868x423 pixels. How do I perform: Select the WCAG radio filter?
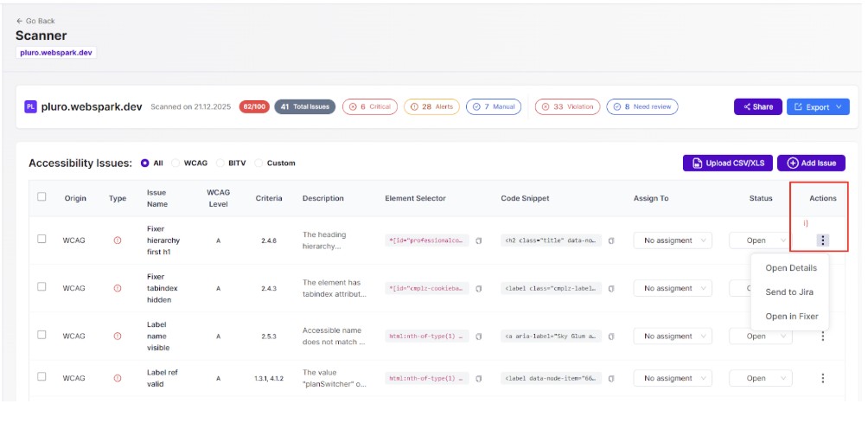(176, 163)
